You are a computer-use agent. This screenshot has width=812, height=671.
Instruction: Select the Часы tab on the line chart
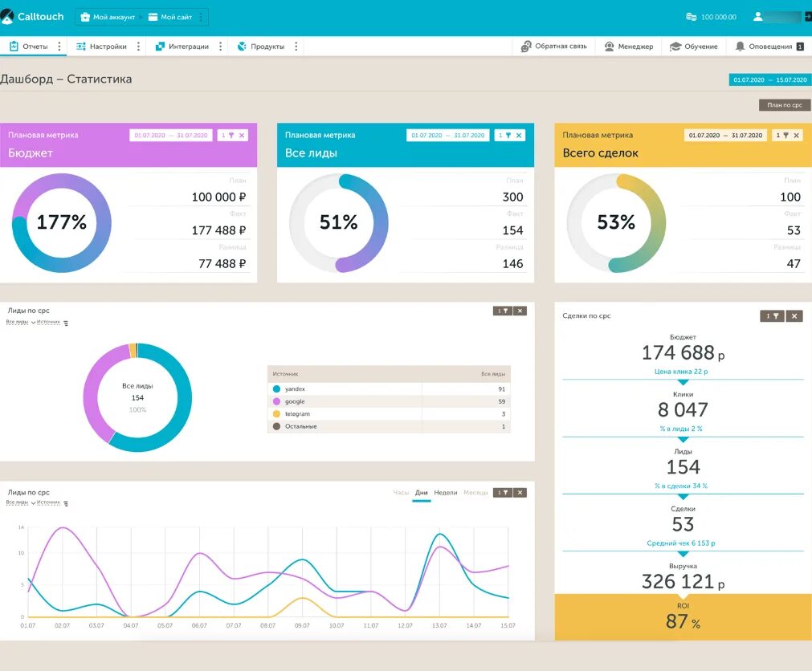tap(400, 492)
